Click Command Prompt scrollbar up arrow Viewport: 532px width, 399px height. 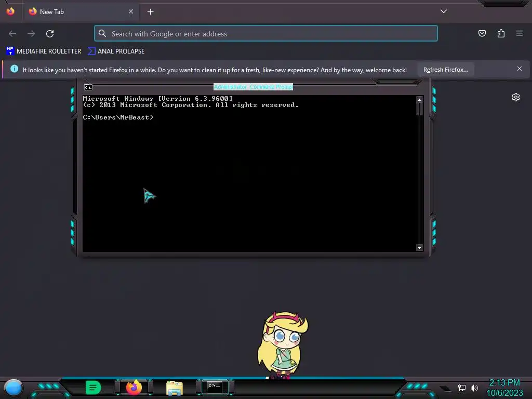(419, 99)
